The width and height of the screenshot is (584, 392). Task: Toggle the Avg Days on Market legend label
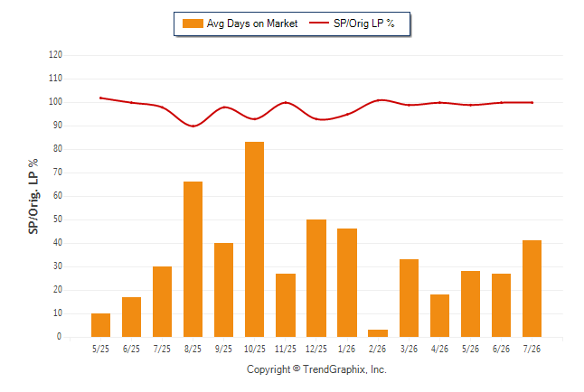click(x=252, y=23)
